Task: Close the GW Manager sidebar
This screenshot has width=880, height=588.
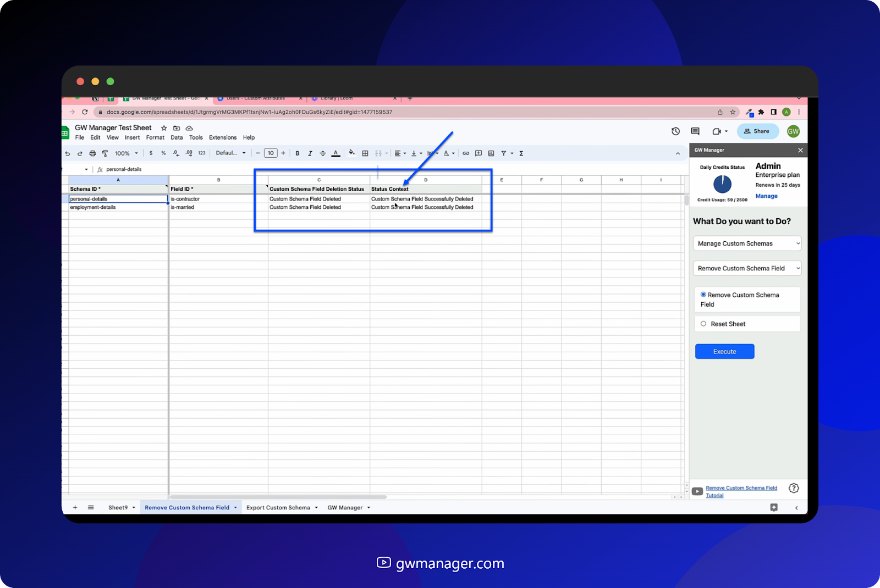Action: (800, 150)
